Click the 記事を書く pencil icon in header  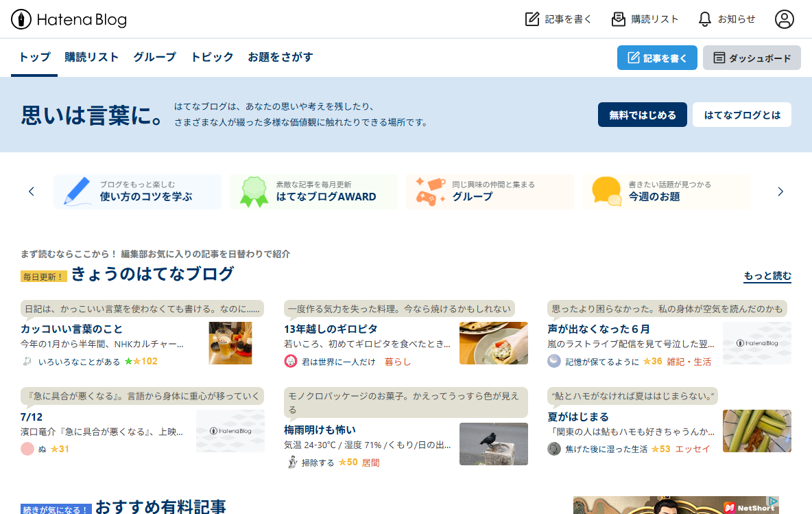532,19
